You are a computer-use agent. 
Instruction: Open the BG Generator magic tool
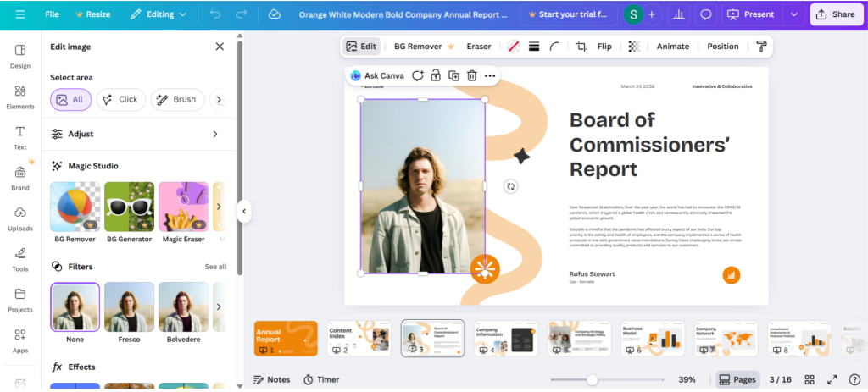(x=129, y=213)
